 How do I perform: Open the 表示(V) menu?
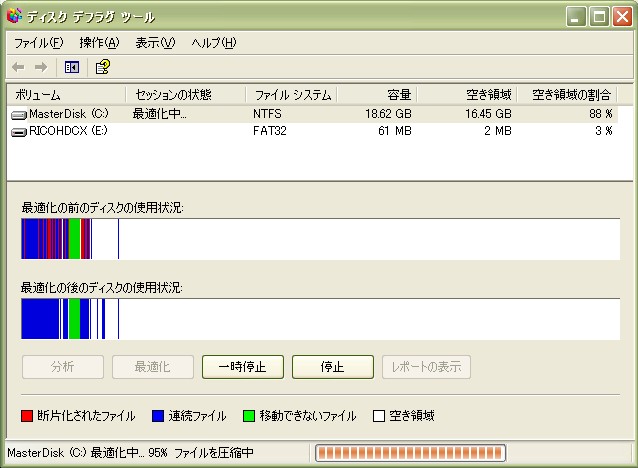coord(155,43)
